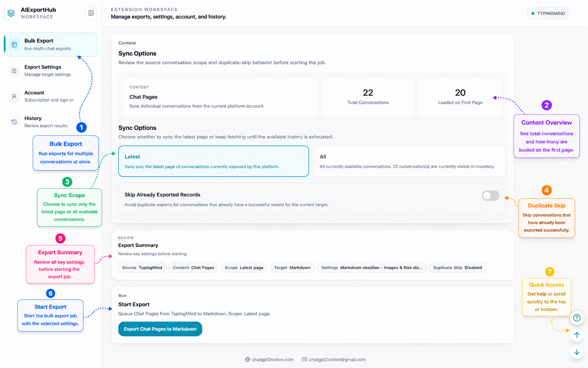Click the globe icon beside chatgpt2notion.com
The height and width of the screenshot is (368, 588).
pyautogui.click(x=247, y=359)
